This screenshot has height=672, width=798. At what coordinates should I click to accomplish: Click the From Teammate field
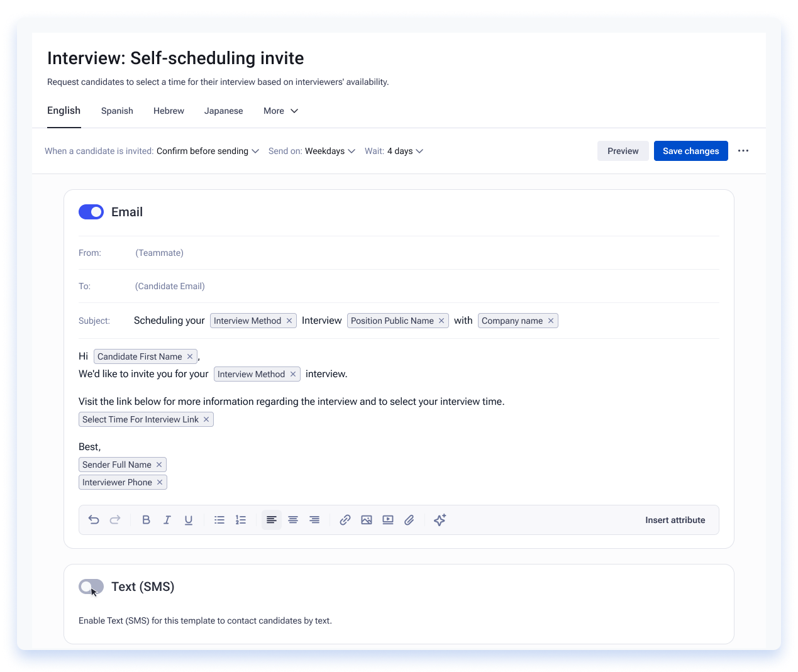click(399, 253)
